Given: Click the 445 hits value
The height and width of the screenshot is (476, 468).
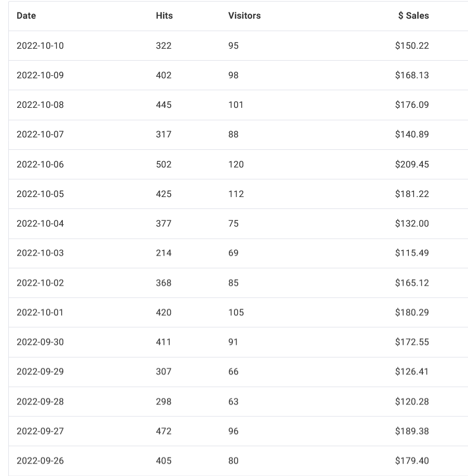Looking at the screenshot, I should [x=163, y=105].
